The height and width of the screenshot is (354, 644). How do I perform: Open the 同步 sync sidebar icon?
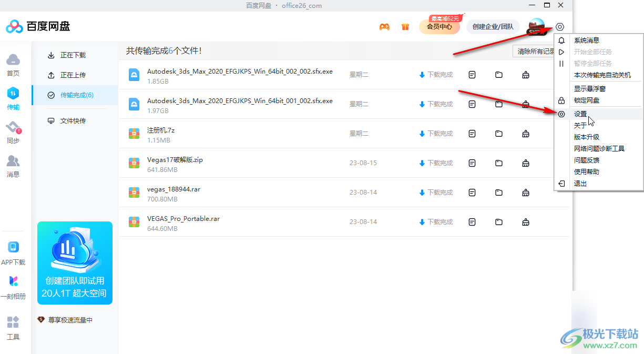13,133
